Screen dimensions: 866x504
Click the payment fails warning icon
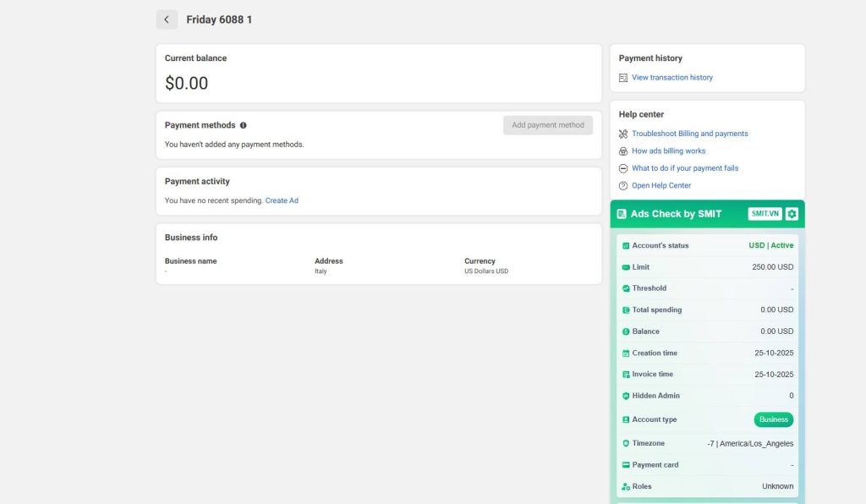[x=623, y=168]
